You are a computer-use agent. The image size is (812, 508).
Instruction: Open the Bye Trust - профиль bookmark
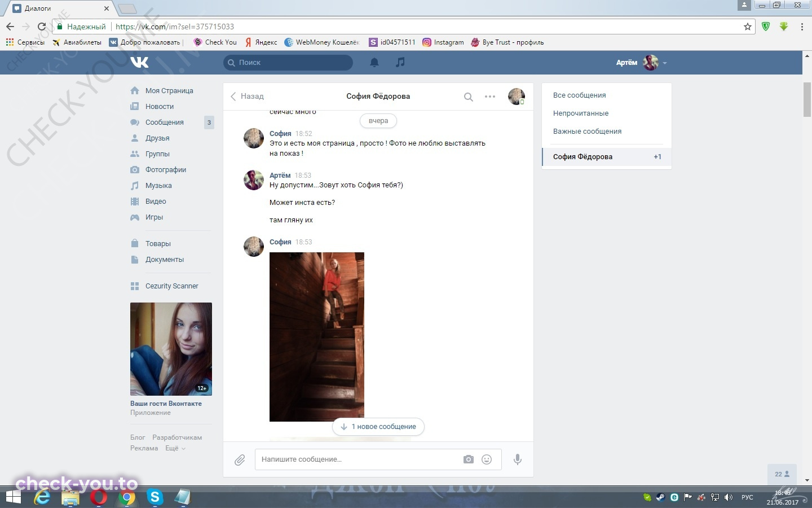coord(507,42)
